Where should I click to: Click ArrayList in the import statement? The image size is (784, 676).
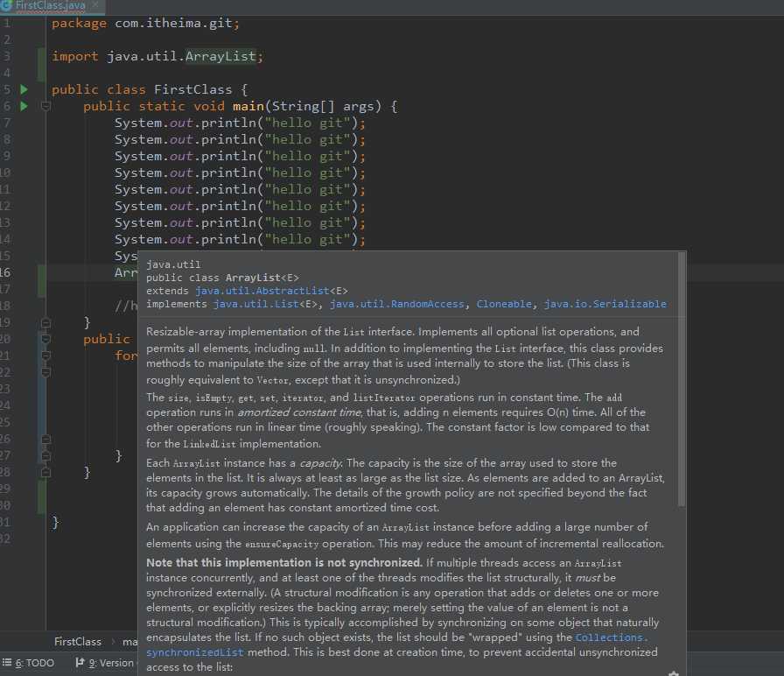(220, 56)
